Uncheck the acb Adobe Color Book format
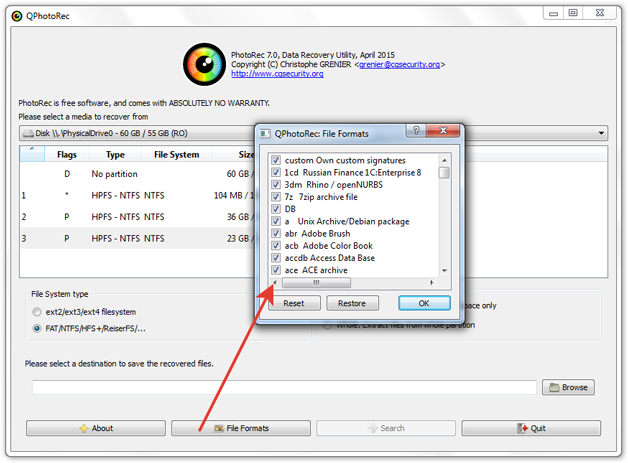 point(276,246)
